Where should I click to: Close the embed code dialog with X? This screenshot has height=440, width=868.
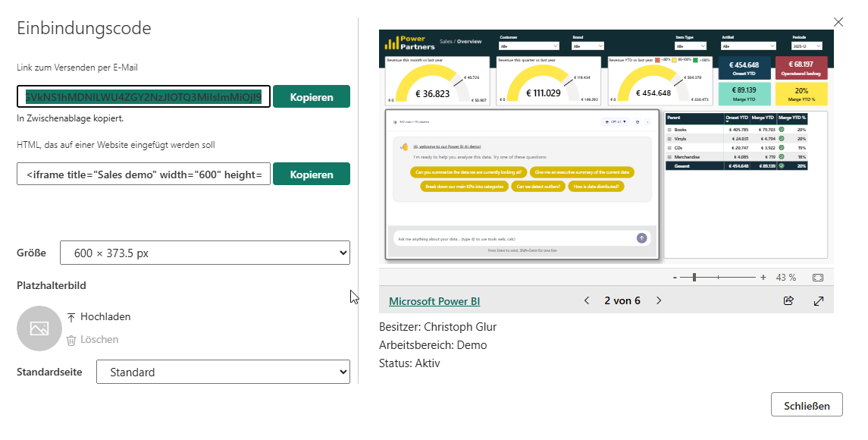coord(838,22)
